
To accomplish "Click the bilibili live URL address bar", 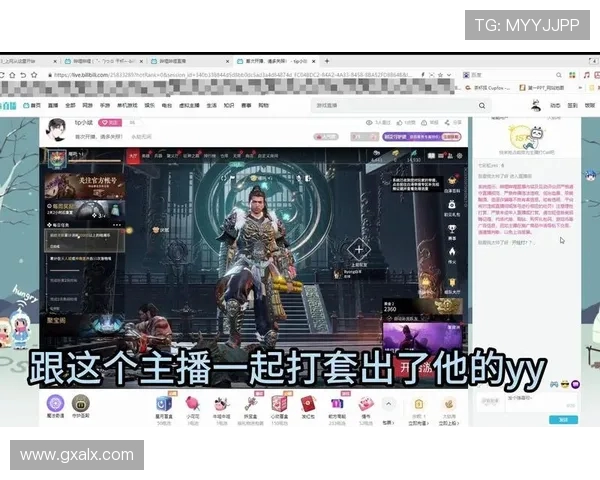I will pos(230,75).
